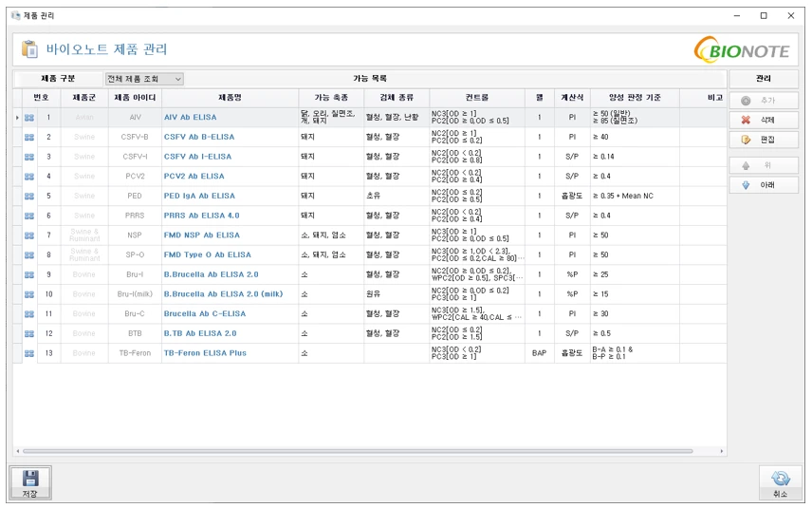Select the B.TB Ab ELISA 2.0 product name
Viewport: 812px width, 508px height.
200,334
